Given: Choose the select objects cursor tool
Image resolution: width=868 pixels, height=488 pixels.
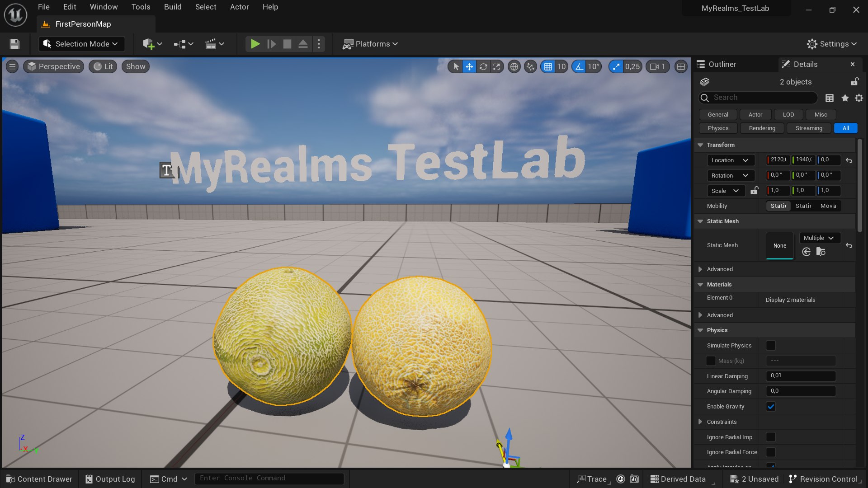Looking at the screenshot, I should coord(456,66).
